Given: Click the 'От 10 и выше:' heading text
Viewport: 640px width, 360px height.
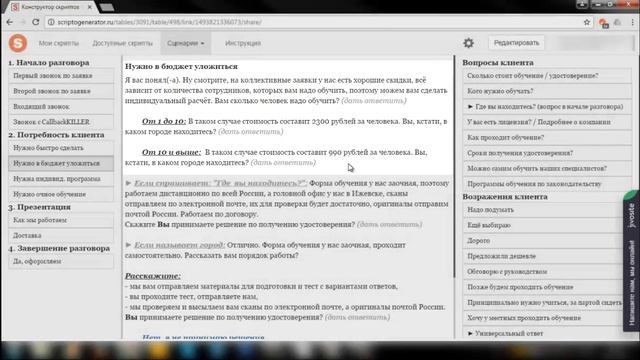Looking at the screenshot, I should (x=171, y=152).
